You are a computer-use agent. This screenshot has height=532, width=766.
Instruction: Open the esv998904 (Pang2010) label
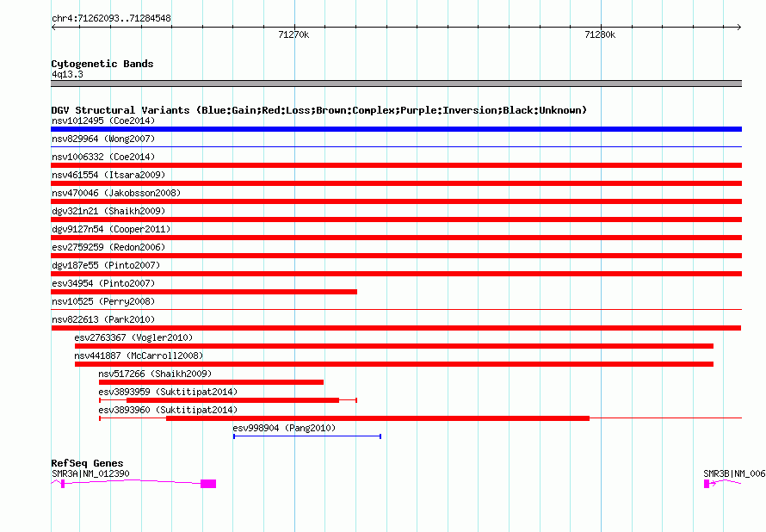click(284, 428)
